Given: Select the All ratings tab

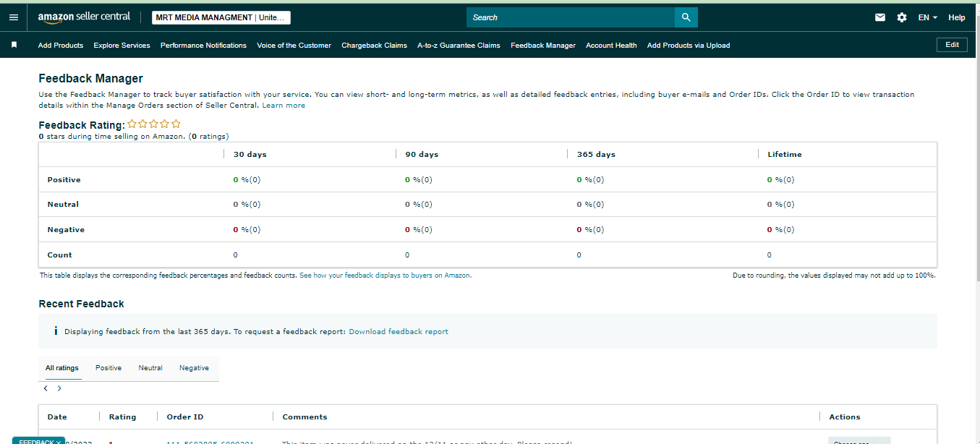Looking at the screenshot, I should tap(62, 368).
